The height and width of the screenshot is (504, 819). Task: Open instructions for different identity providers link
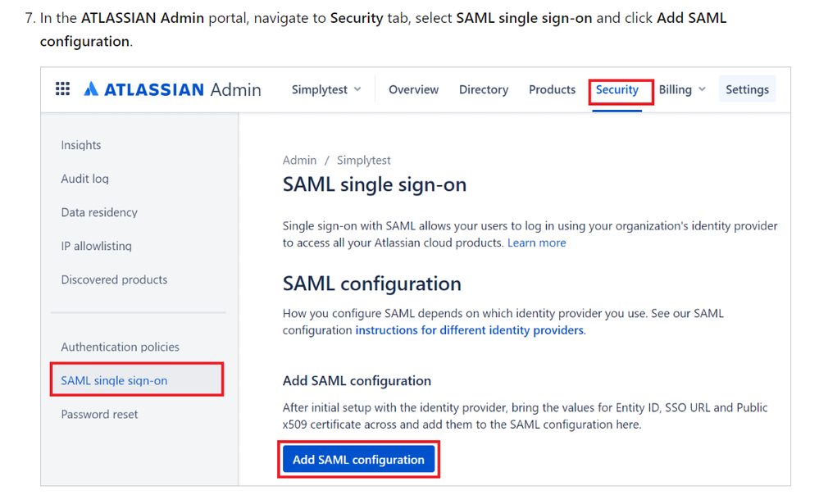[x=470, y=330]
